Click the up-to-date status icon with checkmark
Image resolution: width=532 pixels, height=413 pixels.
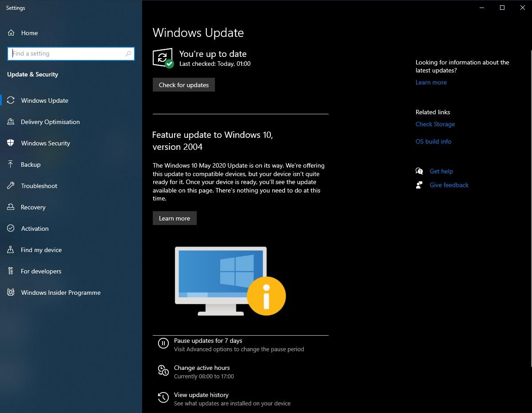tap(163, 58)
